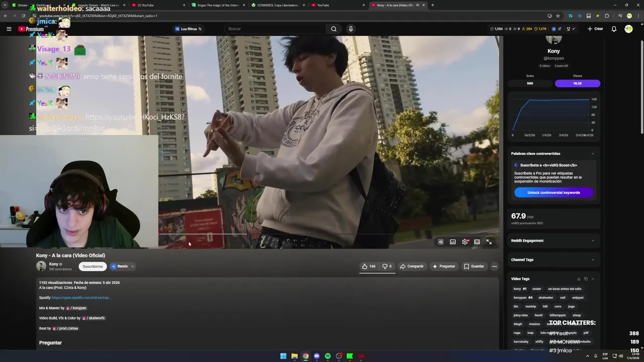Download the video tags
Viewport: 644px width, 362px height.
click(579, 279)
